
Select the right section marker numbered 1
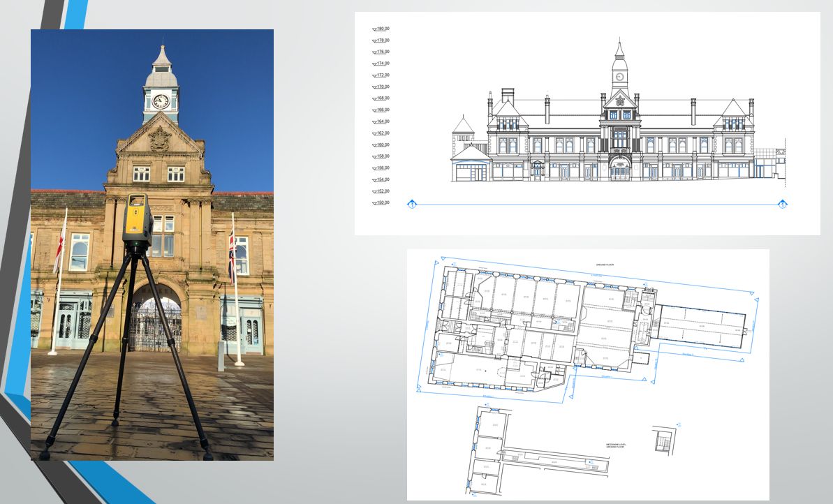[x=783, y=205]
